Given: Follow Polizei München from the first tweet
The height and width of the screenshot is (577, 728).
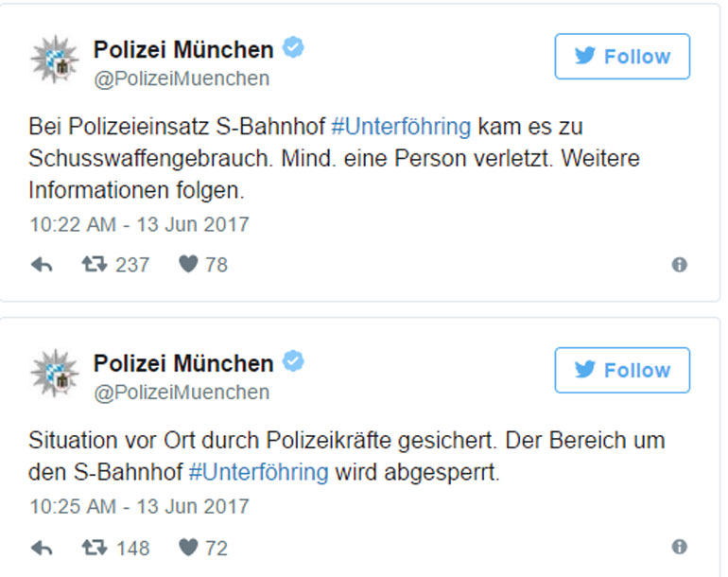Looking at the screenshot, I should coord(622,57).
